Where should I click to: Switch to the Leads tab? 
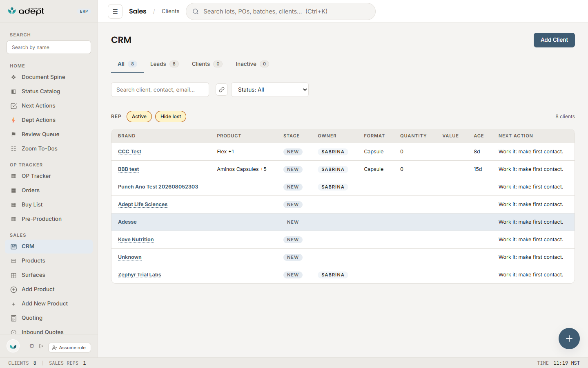(164, 64)
